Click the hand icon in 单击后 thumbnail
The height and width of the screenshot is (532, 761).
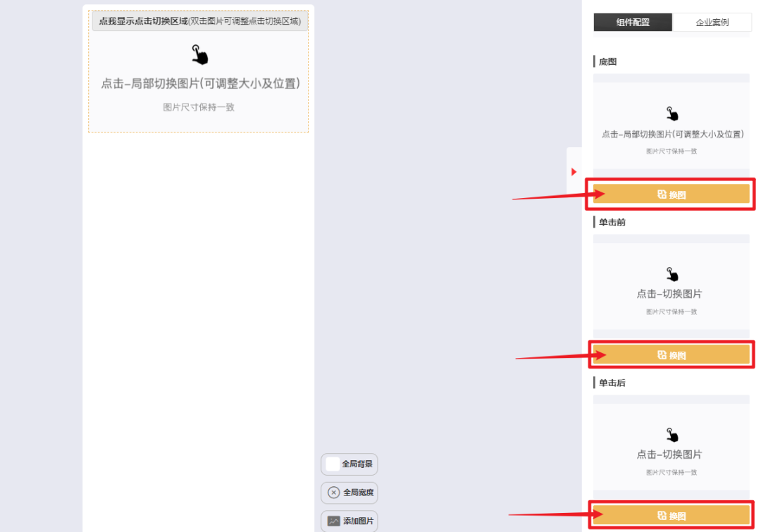tap(672, 435)
